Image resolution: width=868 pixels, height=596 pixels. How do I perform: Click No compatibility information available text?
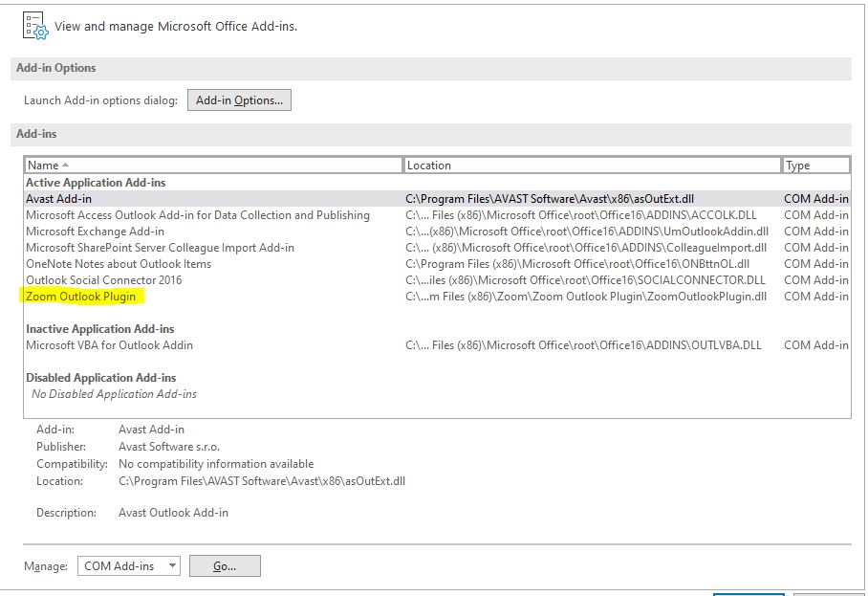coord(216,464)
